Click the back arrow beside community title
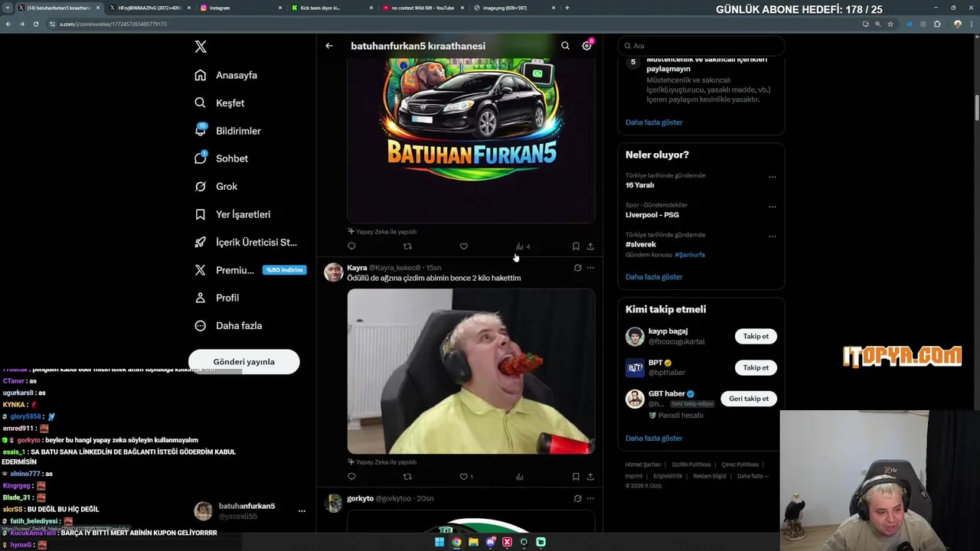This screenshot has height=551, width=980. click(329, 46)
